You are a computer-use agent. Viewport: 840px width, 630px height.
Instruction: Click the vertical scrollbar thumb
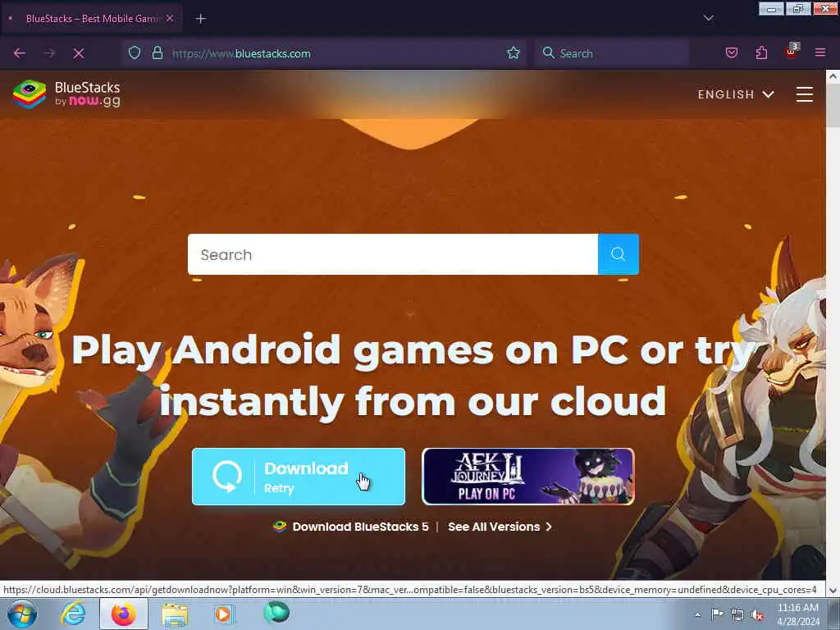pos(833,106)
